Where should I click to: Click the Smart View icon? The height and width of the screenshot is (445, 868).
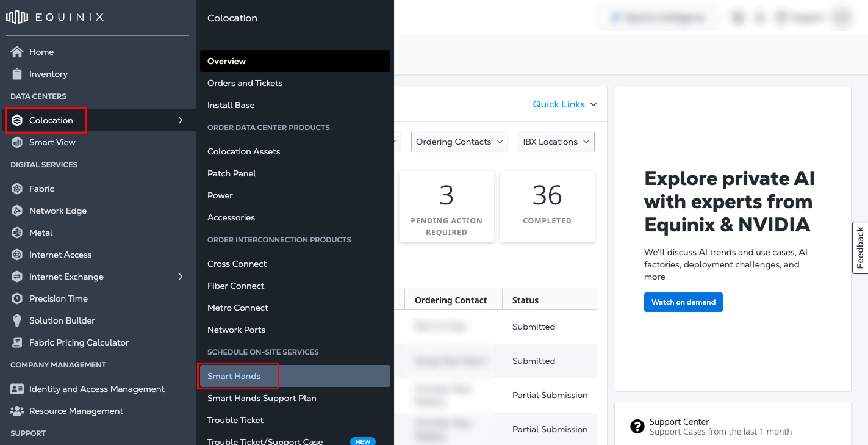point(17,142)
